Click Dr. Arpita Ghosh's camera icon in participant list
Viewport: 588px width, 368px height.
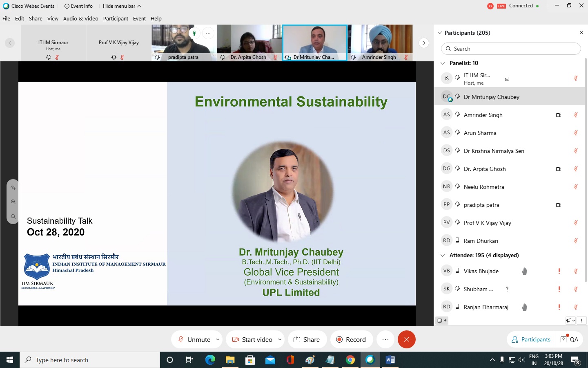click(559, 169)
